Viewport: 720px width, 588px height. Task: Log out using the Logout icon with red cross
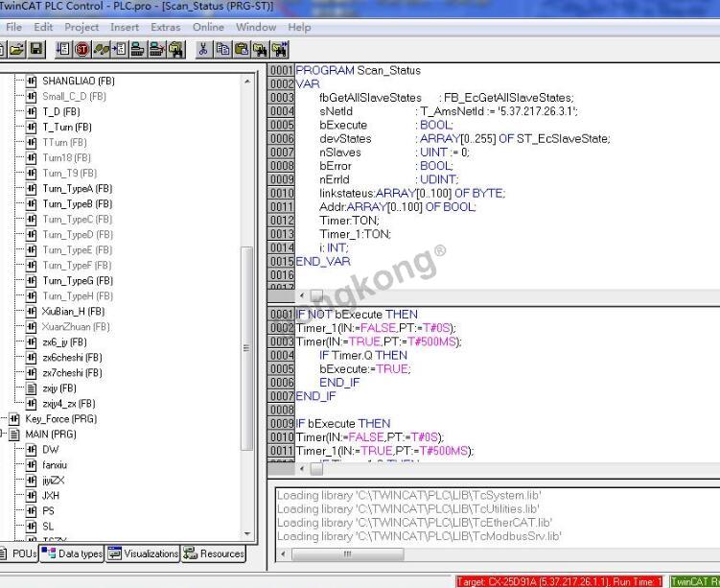point(157,49)
